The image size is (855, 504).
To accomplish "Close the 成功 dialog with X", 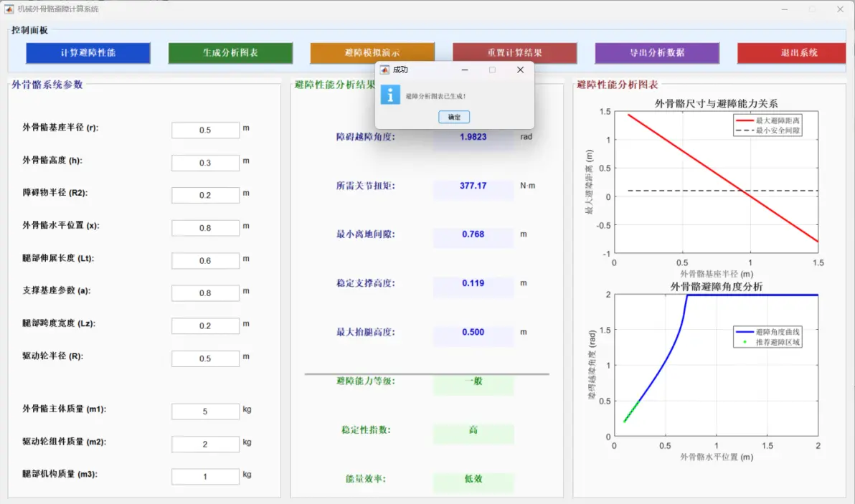I will (x=520, y=70).
